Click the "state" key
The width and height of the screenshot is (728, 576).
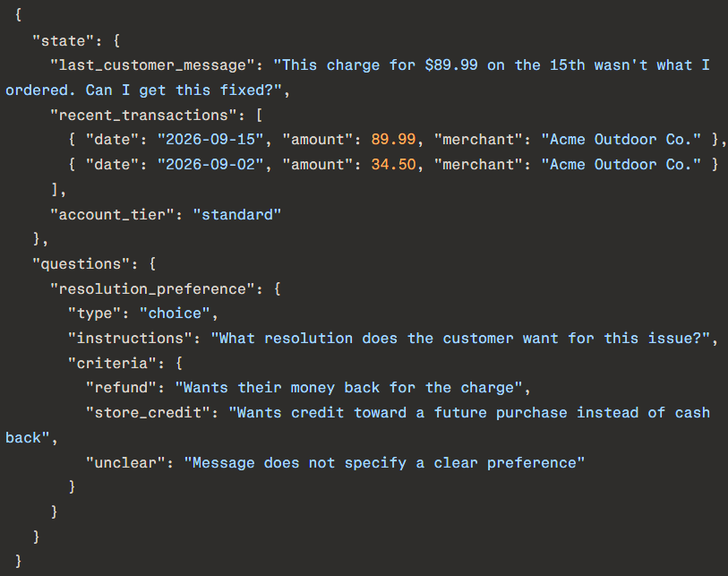coord(64,41)
